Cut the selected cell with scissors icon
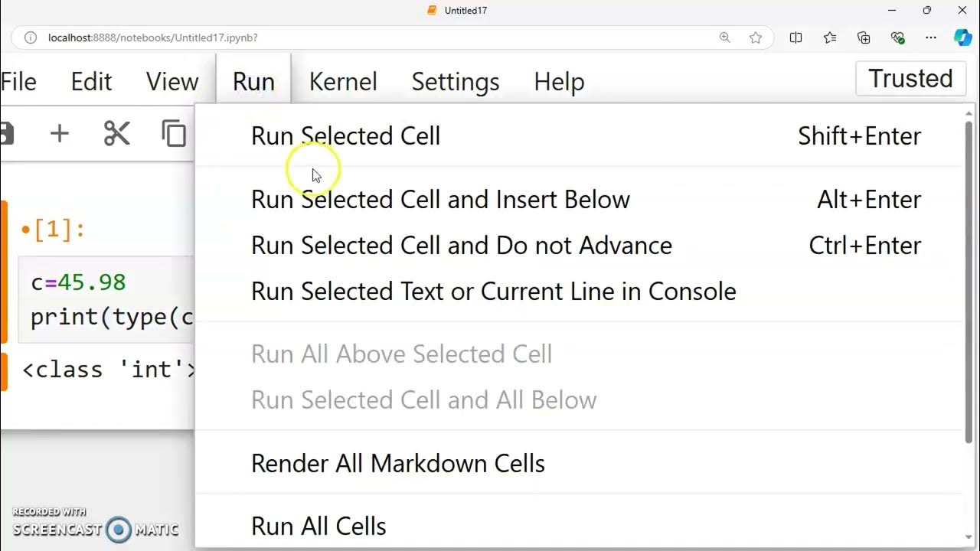Image resolution: width=980 pixels, height=551 pixels. [116, 134]
